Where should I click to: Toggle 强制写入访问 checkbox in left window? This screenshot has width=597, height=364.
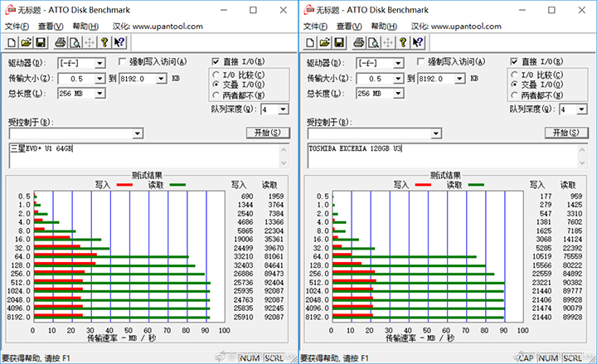click(x=122, y=61)
